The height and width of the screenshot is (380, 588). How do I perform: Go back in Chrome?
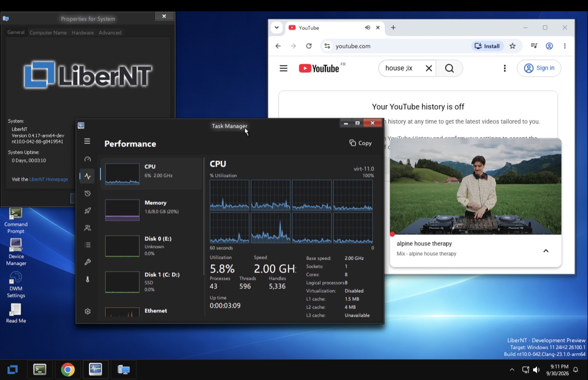[278, 46]
